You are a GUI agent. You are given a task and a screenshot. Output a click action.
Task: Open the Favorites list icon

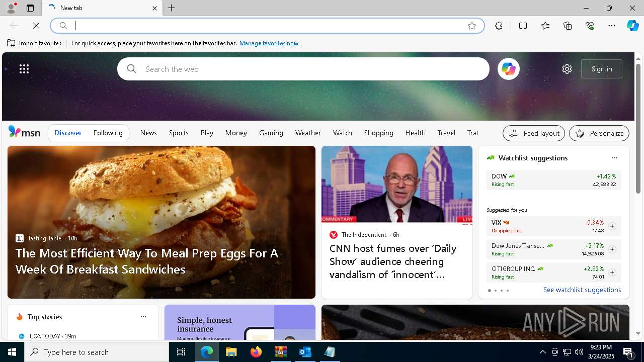[x=545, y=26]
